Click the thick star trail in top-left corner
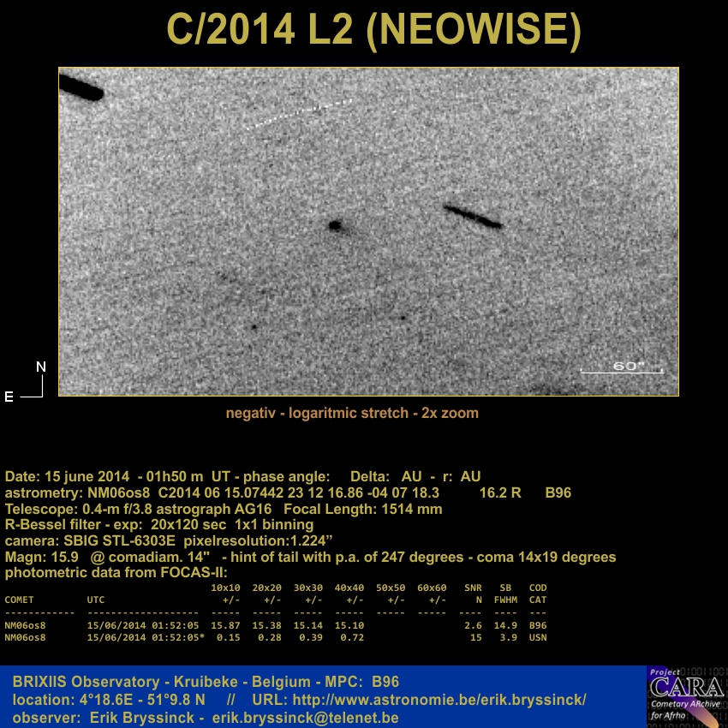 tap(81, 87)
